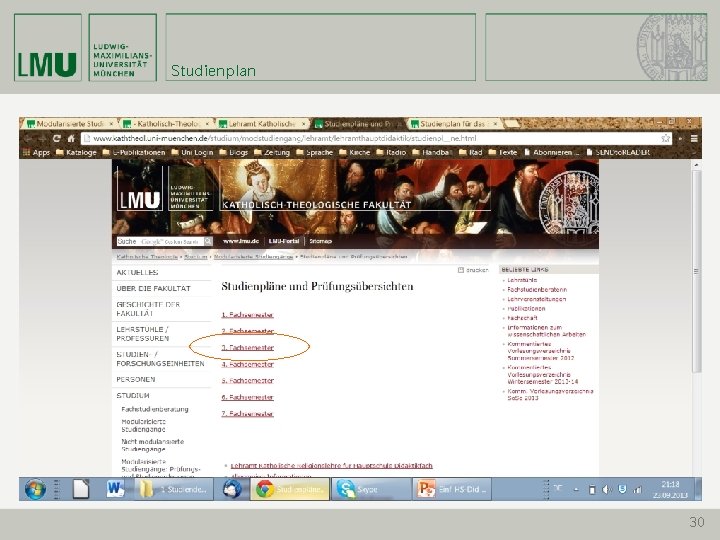720x540 pixels.
Task: Open Fachstudienberatung submenu item under Studium
Action: [x=155, y=409]
